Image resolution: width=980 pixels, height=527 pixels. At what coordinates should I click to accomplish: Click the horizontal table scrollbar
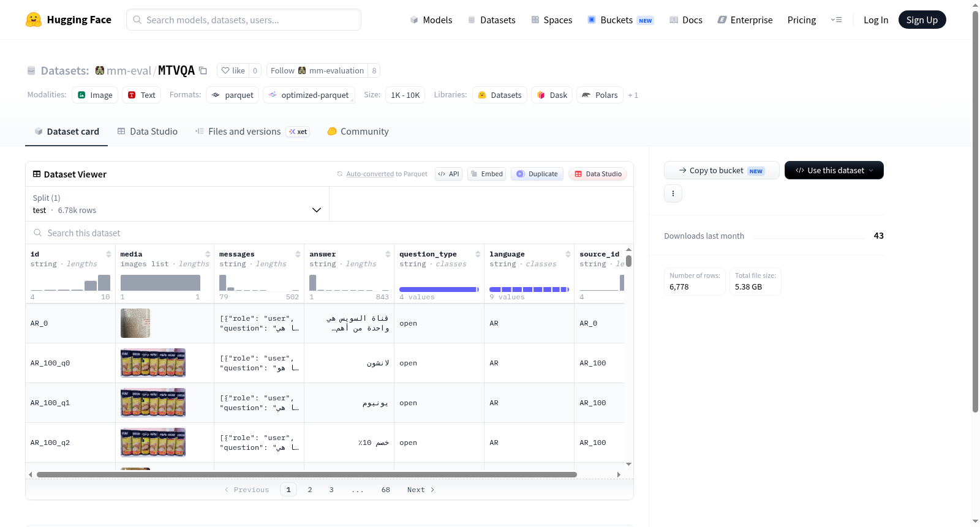point(306,474)
